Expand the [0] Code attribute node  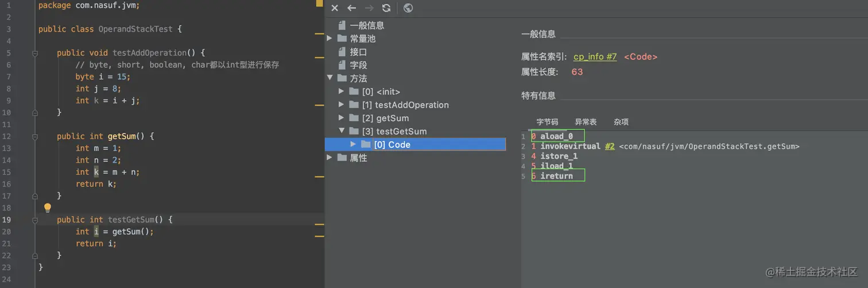[354, 144]
